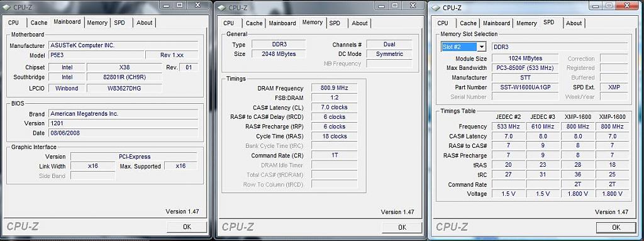Open Memory tab in SPD window
Image resolution: width=644 pixels, height=241 pixels.
tap(526, 23)
